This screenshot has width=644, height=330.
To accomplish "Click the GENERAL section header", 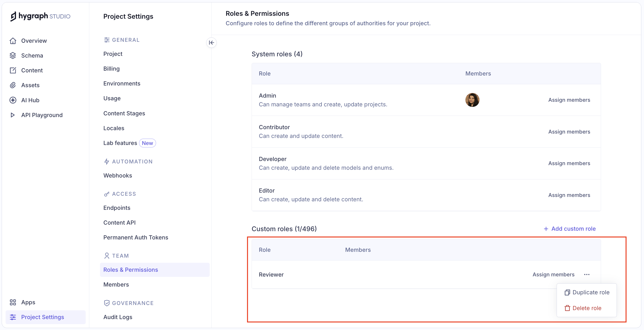I will click(x=122, y=40).
